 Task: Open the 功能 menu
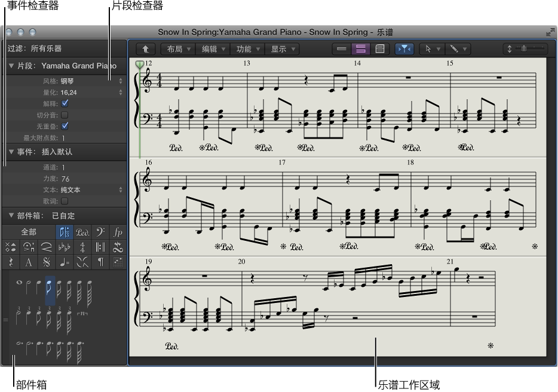pyautogui.click(x=248, y=49)
